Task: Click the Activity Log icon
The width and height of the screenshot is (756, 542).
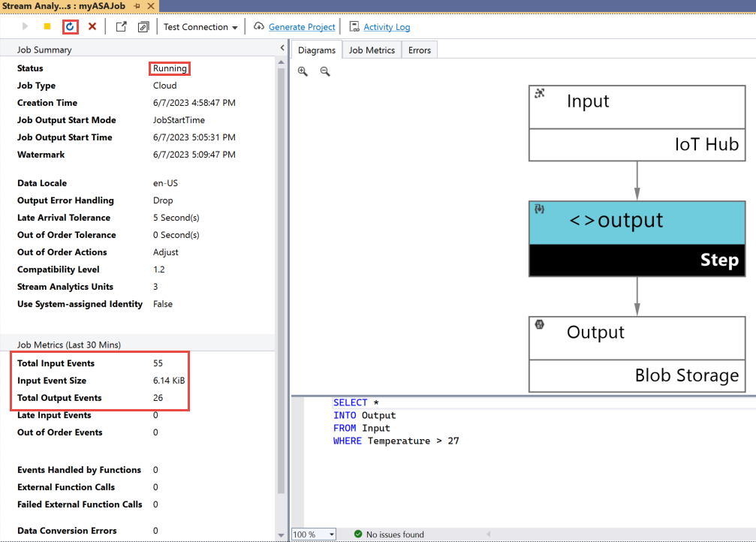Action: pos(353,26)
